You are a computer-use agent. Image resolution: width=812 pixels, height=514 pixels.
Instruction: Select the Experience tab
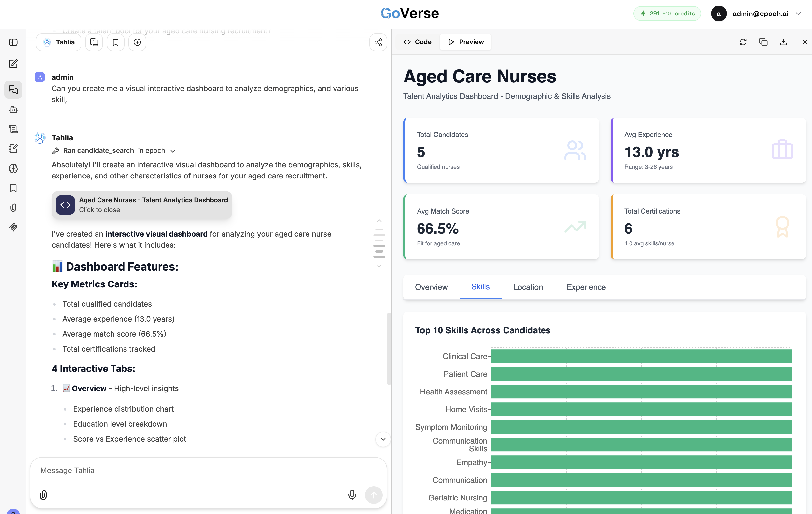[x=586, y=287]
